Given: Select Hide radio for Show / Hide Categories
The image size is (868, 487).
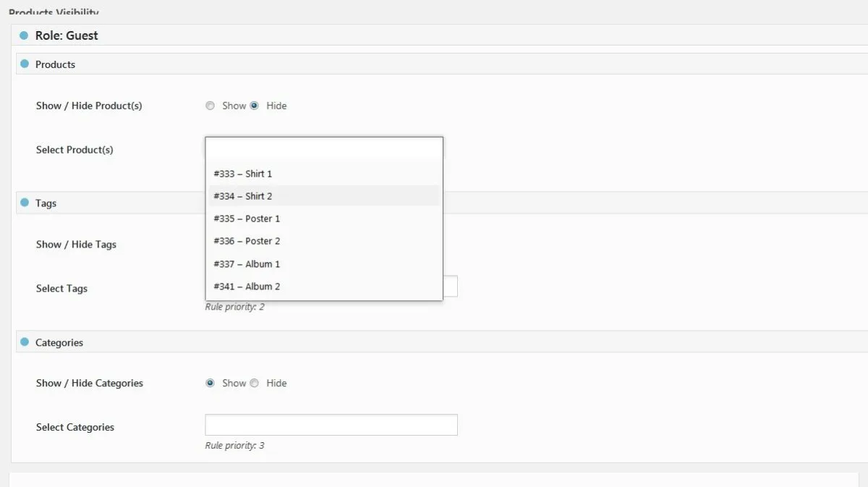Looking at the screenshot, I should 254,383.
